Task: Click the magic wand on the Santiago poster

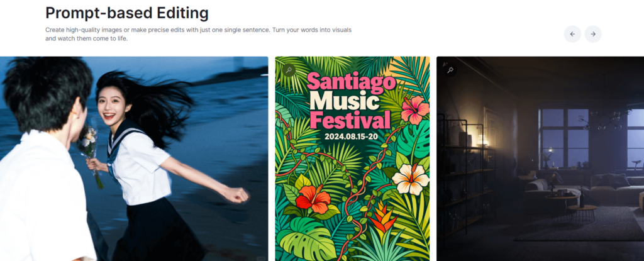Action: coord(289,70)
